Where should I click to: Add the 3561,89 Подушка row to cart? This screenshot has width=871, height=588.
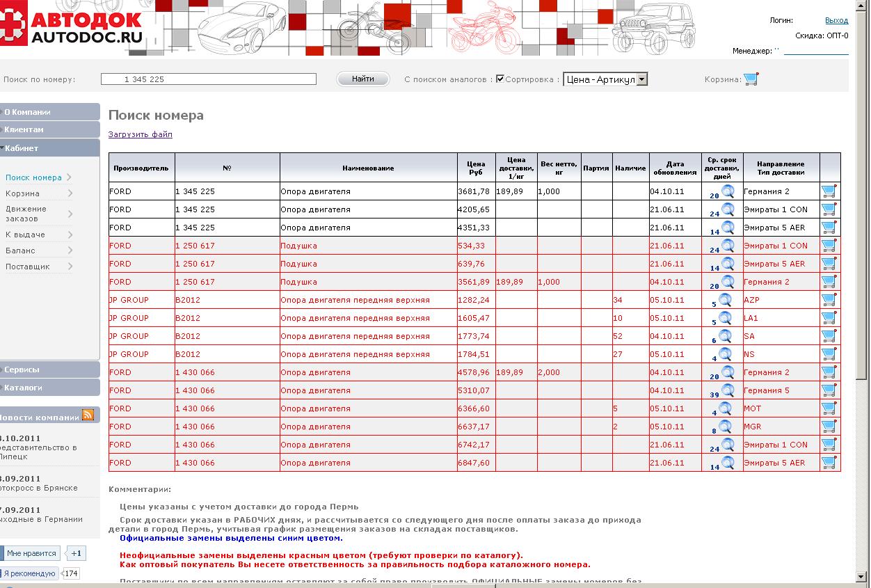(829, 281)
